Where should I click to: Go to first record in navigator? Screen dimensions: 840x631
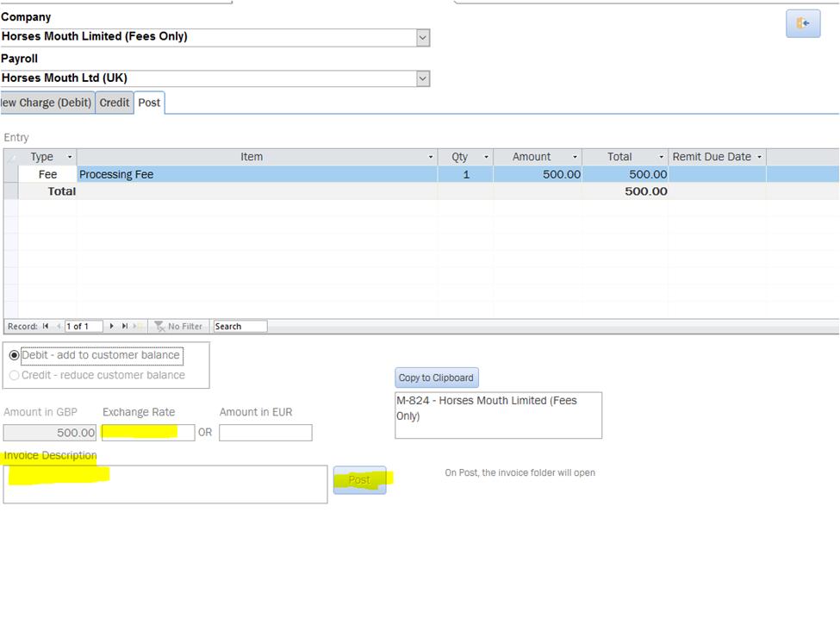pos(46,327)
